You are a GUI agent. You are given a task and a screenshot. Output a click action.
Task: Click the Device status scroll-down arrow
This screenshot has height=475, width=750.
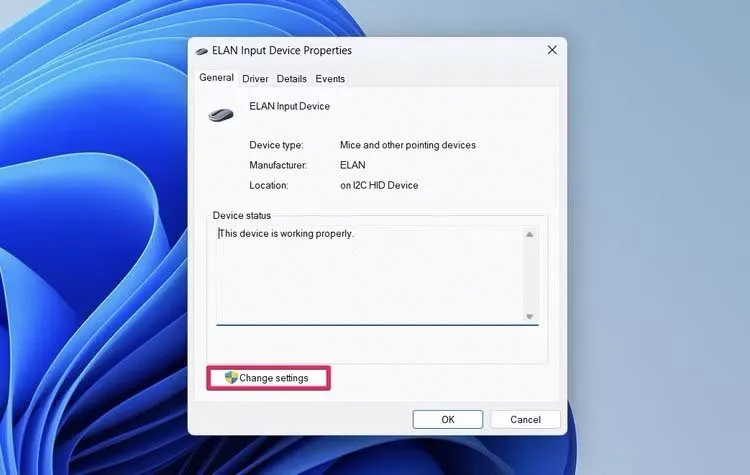pos(529,316)
